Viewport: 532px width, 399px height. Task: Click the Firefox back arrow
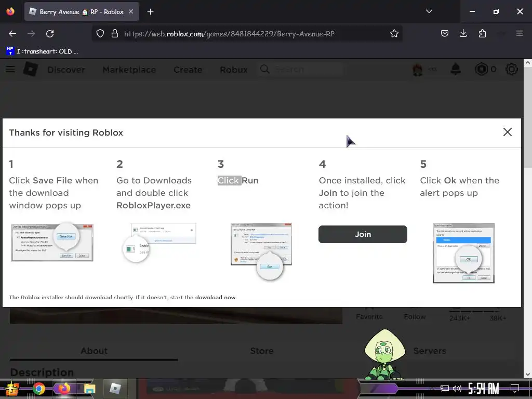tap(12, 34)
